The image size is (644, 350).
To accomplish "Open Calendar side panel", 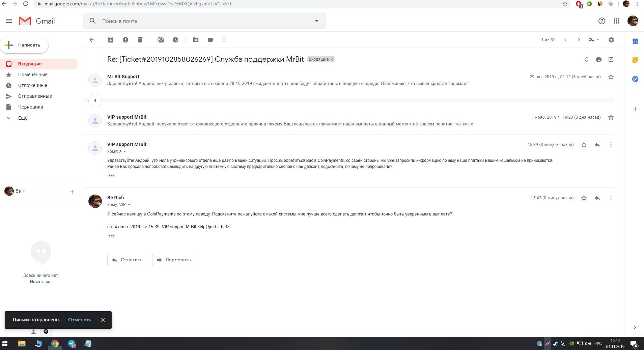I will pyautogui.click(x=635, y=41).
